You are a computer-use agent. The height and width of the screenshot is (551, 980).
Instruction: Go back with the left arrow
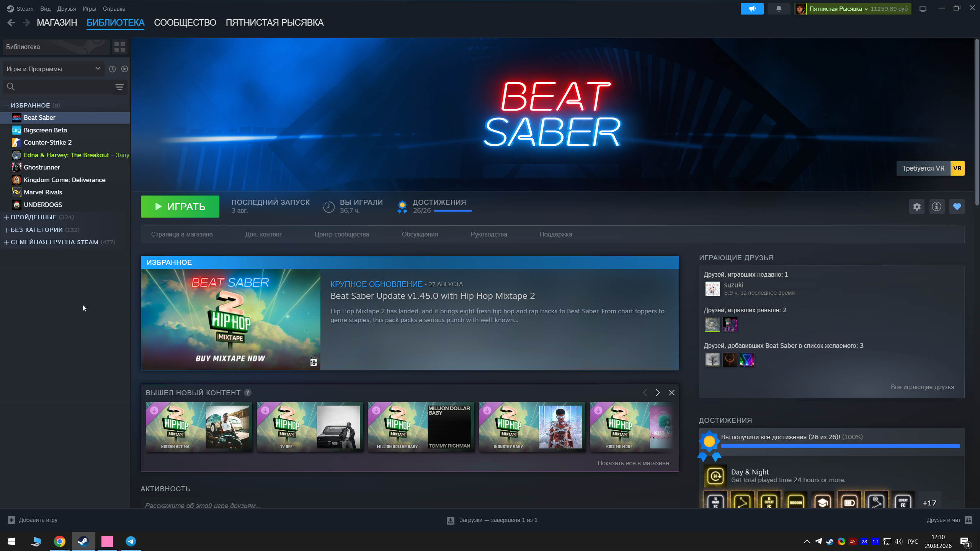click(11, 23)
